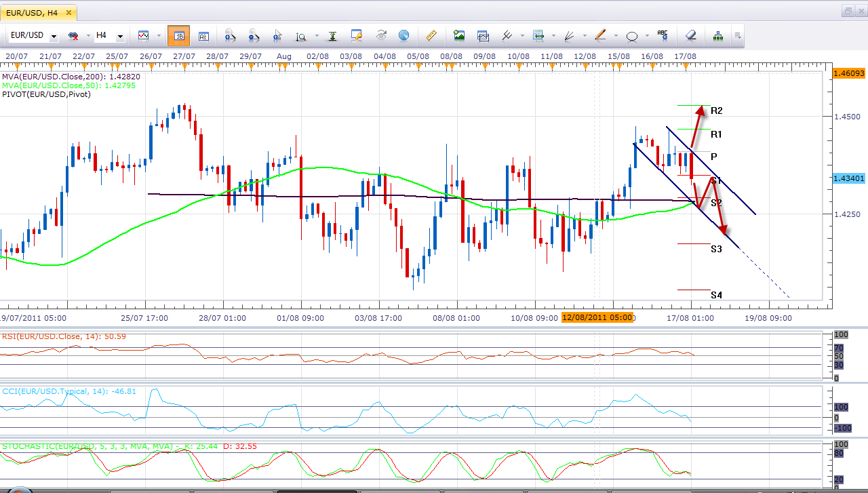This screenshot has height=493, width=868.
Task: Expand the fan lines dropdown arrow
Action: pos(584,36)
